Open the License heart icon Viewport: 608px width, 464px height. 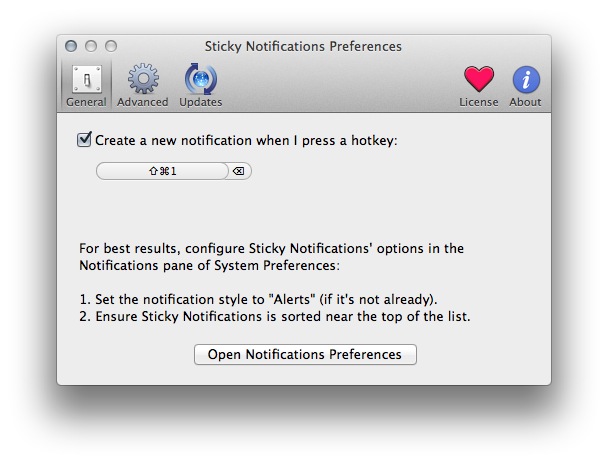479,79
